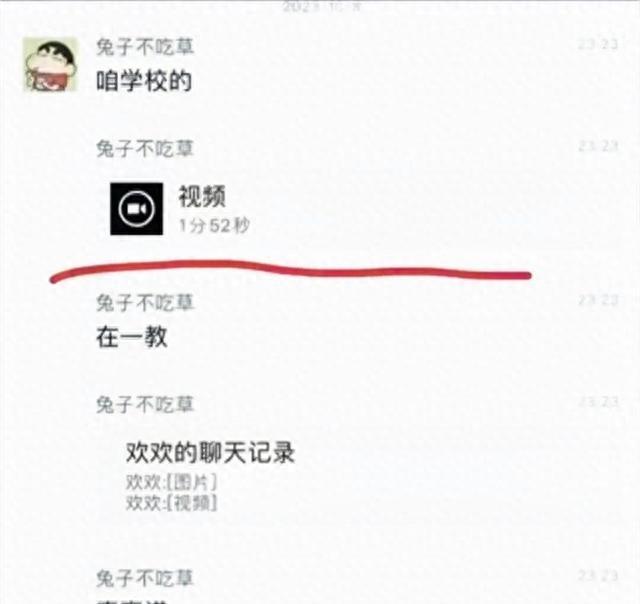
Task: Click the 23:23 timestamp beside 咱学校的
Action: pyautogui.click(x=598, y=44)
